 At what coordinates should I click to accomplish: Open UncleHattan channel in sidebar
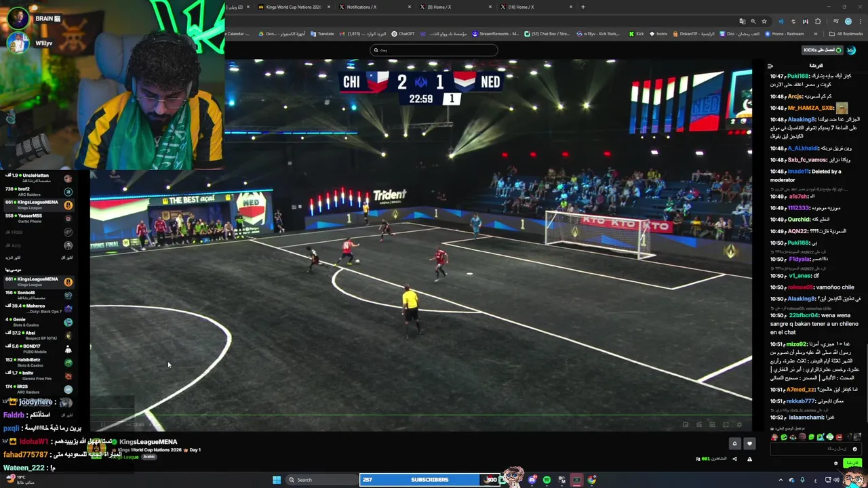pos(39,178)
